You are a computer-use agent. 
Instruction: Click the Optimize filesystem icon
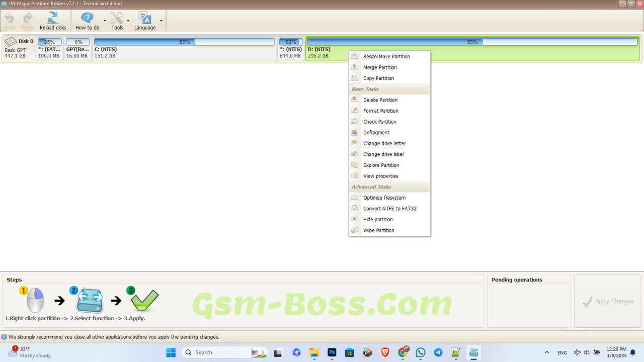pyautogui.click(x=354, y=198)
